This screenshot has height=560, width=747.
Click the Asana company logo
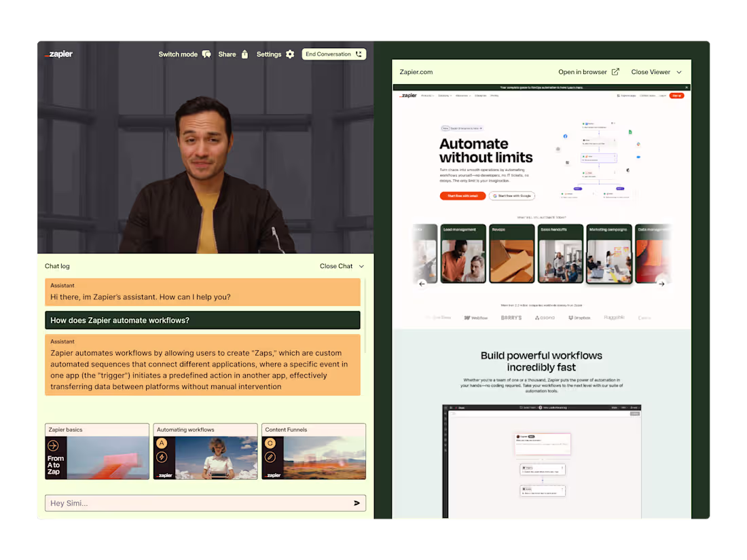pos(545,318)
